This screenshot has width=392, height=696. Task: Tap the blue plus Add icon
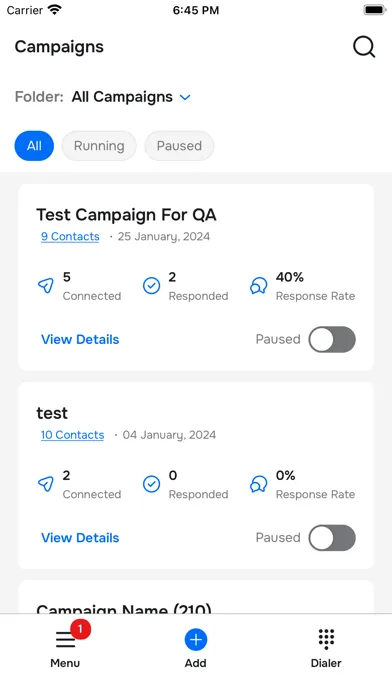coord(196,640)
